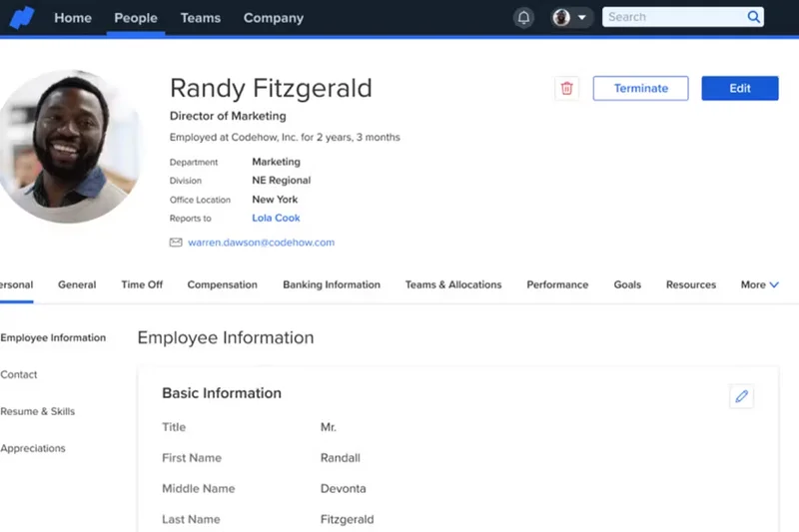Screen dimensions: 799x532
Task: Click the Marketing department value
Action: point(277,162)
